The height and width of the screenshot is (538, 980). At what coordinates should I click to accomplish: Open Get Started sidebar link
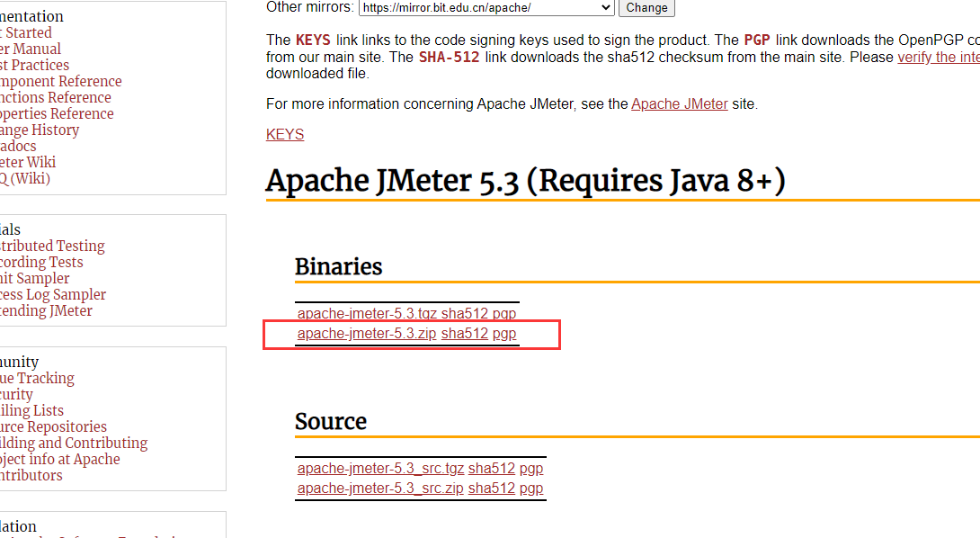[26, 32]
